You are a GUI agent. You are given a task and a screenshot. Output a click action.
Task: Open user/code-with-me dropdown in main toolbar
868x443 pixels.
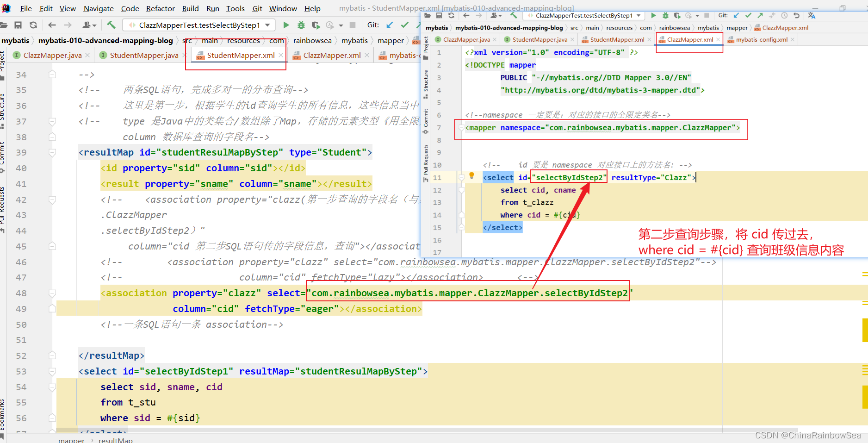[x=89, y=25]
